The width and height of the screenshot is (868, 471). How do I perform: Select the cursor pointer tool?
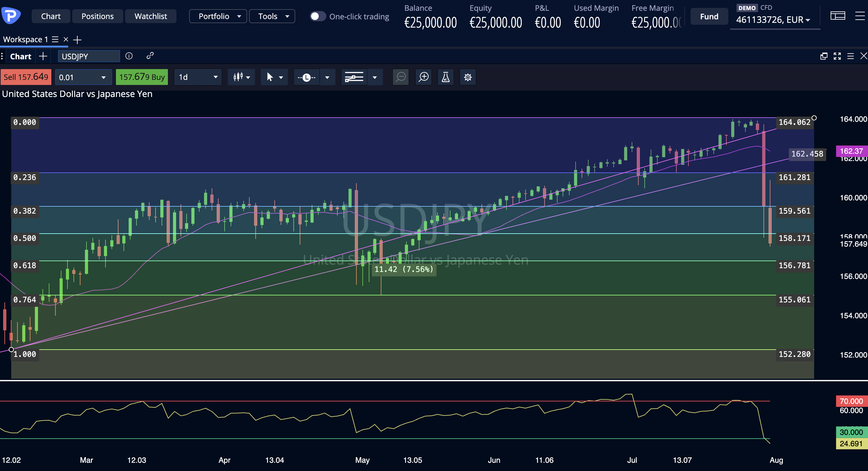pyautogui.click(x=270, y=77)
